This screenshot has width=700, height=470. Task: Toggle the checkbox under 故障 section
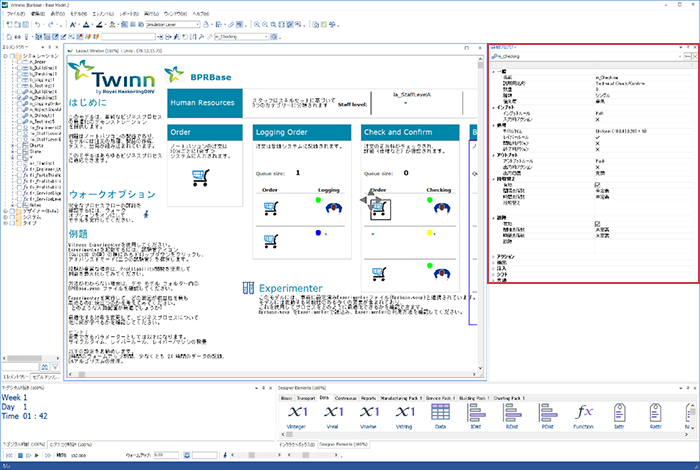tap(597, 224)
